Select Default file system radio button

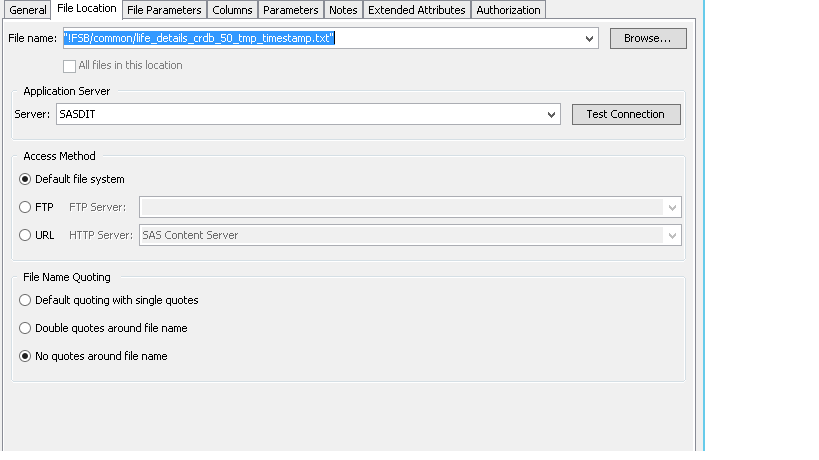(x=25, y=179)
